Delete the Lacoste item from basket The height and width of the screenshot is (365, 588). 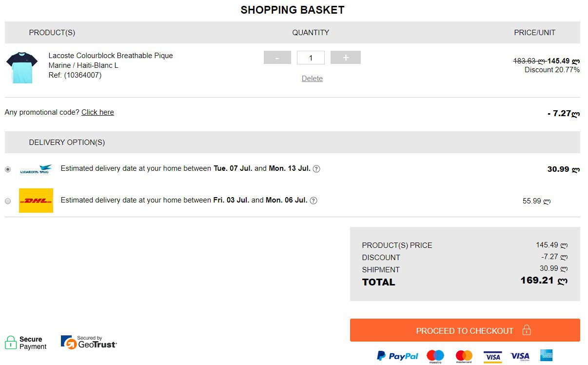click(x=312, y=79)
